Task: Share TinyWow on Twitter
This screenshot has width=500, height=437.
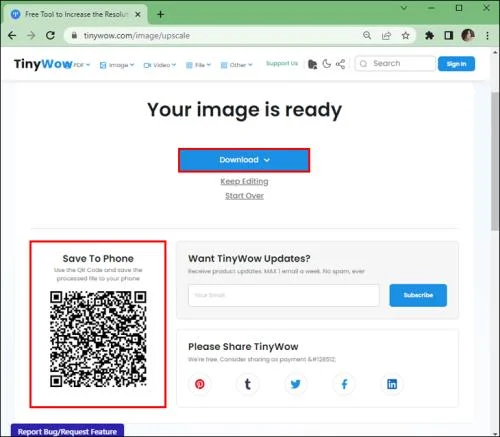Action: click(295, 384)
